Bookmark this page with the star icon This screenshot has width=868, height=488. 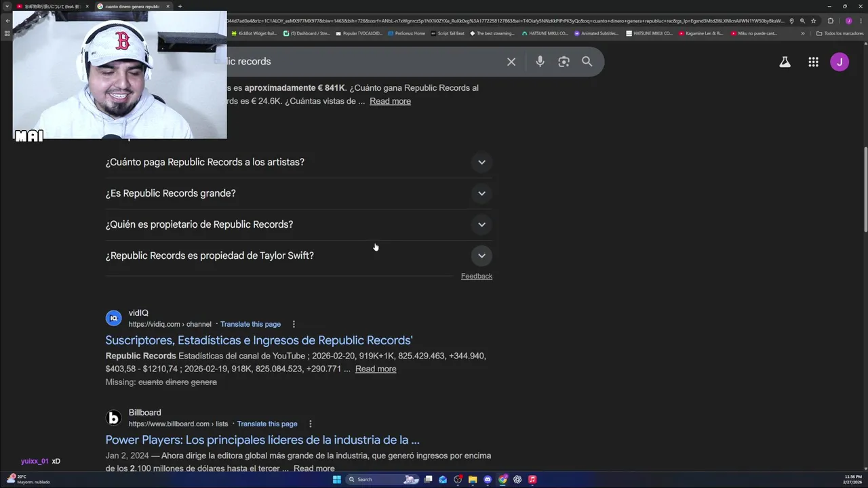pyautogui.click(x=813, y=21)
